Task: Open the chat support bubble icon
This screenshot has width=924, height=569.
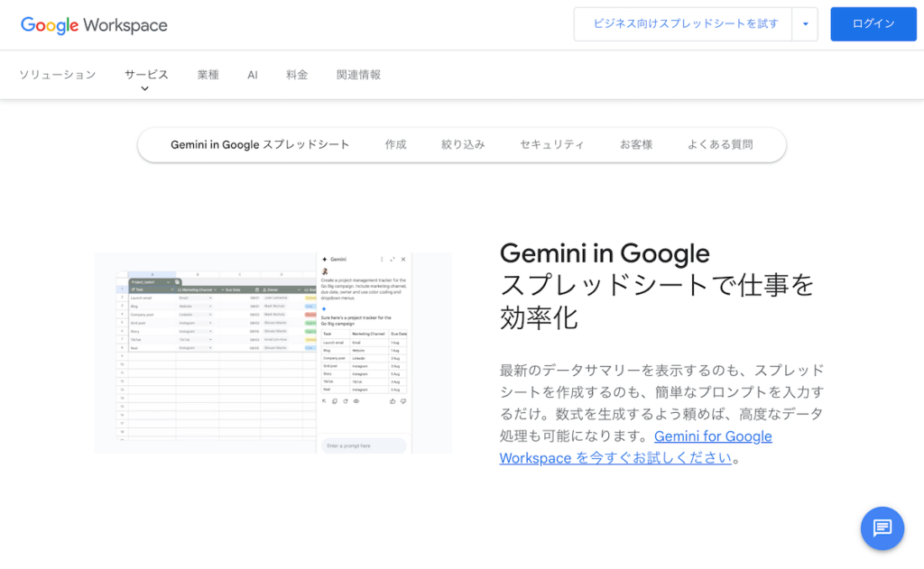Action: click(x=882, y=528)
